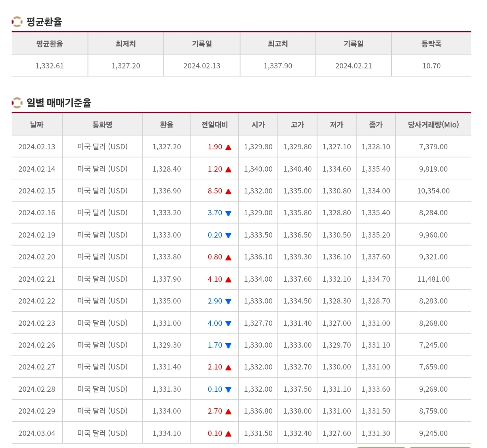Select the closing price 1,333.60
Screen dimensions: 487x448
coord(376,389)
